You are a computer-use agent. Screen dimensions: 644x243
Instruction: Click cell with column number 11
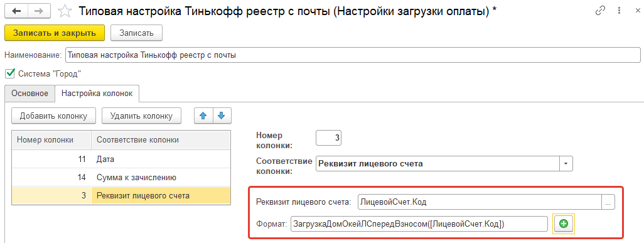tap(51, 159)
